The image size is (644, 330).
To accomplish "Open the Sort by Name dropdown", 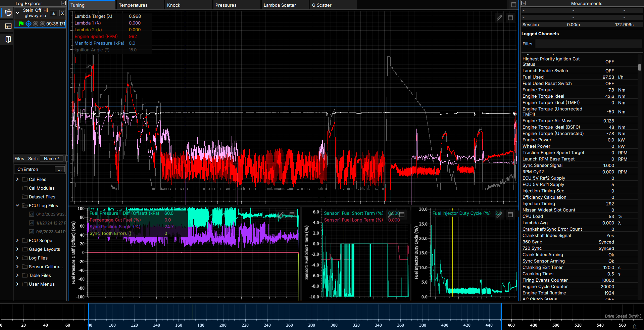I will pos(51,158).
